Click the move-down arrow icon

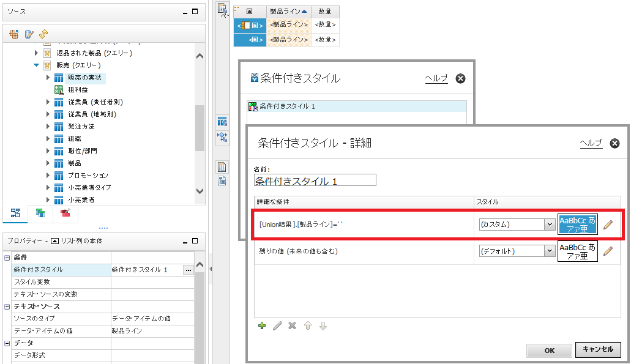click(323, 326)
